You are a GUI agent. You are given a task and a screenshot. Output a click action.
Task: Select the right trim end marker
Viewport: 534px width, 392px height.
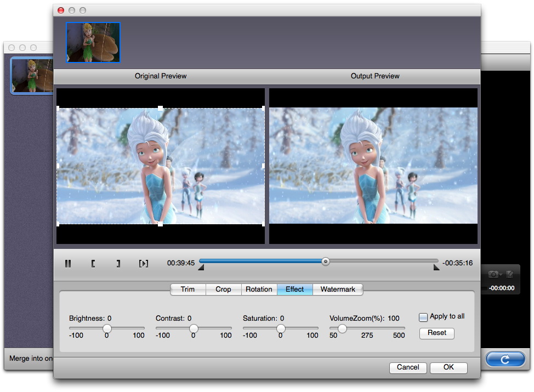point(436,268)
